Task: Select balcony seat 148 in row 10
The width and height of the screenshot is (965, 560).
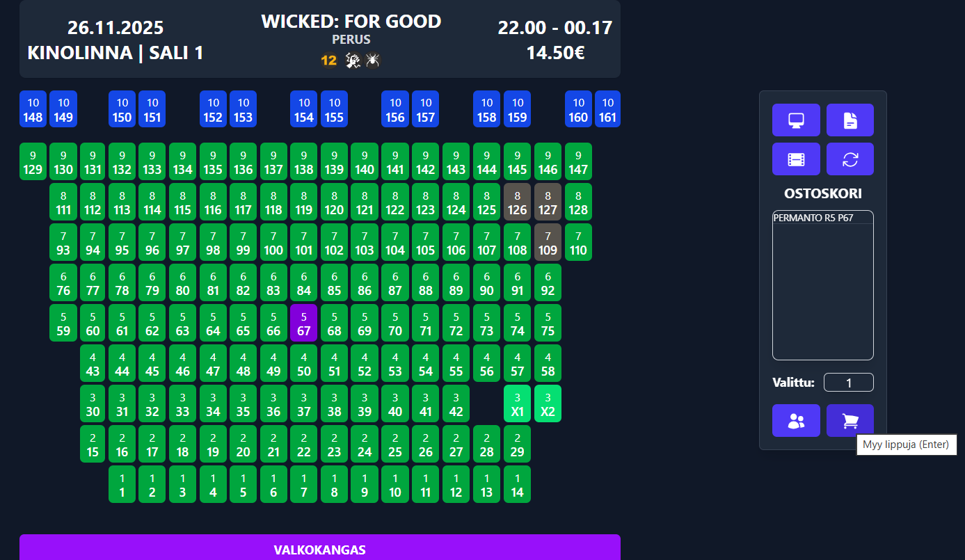Action: pos(33,109)
